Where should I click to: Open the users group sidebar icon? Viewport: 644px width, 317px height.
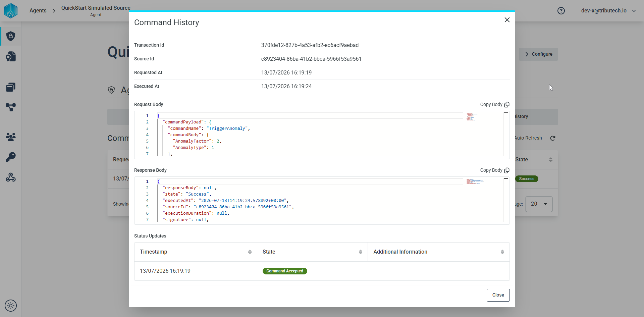click(x=11, y=137)
